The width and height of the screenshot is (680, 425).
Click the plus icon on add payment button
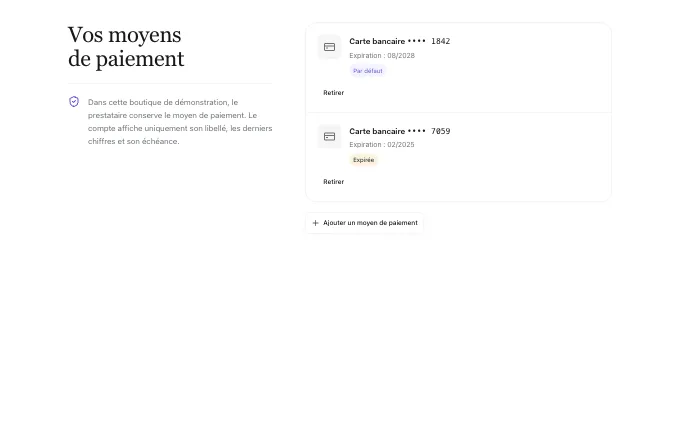315,223
